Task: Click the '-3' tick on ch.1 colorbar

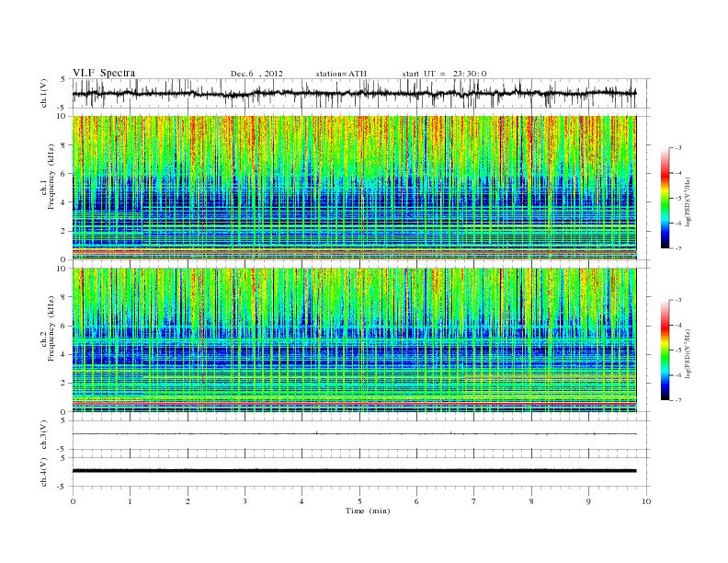Action: point(677,148)
